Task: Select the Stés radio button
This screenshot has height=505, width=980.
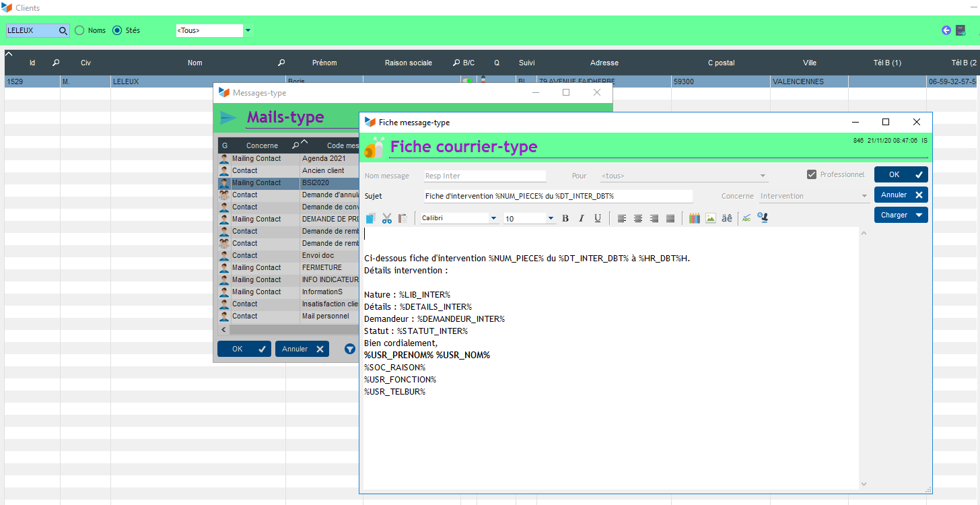Action: pyautogui.click(x=117, y=30)
